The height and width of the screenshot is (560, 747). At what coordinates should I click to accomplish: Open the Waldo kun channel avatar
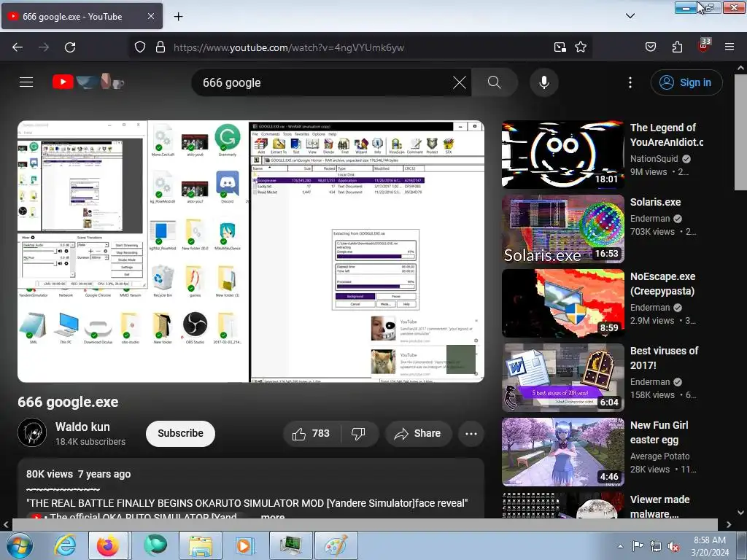click(32, 432)
